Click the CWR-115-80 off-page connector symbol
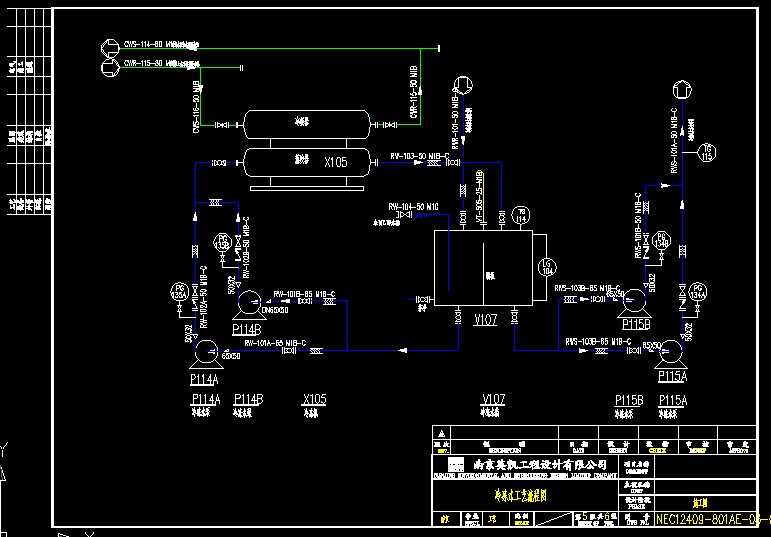The image size is (771, 537). click(110, 64)
